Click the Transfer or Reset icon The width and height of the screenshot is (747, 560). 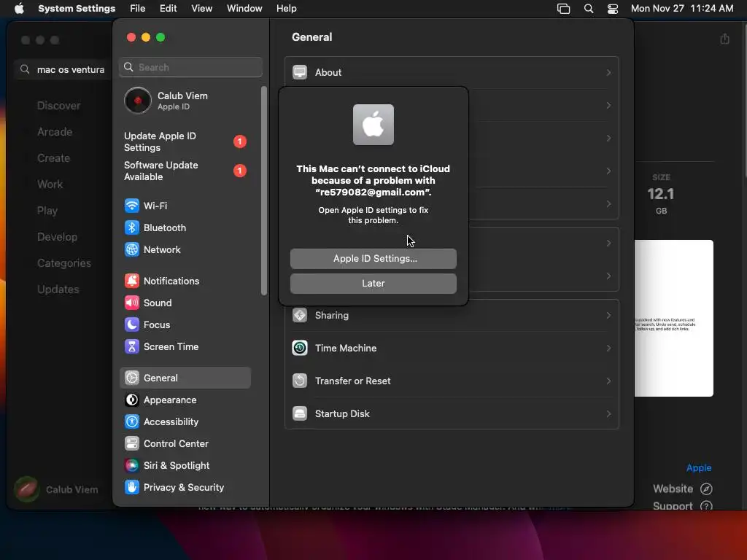click(300, 381)
